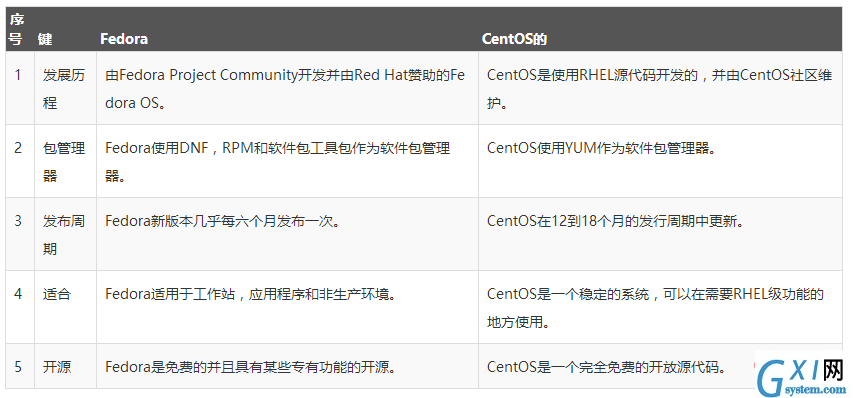Viewport: 853px width, 398px height.
Task: Click the CentOS 12到18个月 release cycle cell
Action: [x=660, y=234]
